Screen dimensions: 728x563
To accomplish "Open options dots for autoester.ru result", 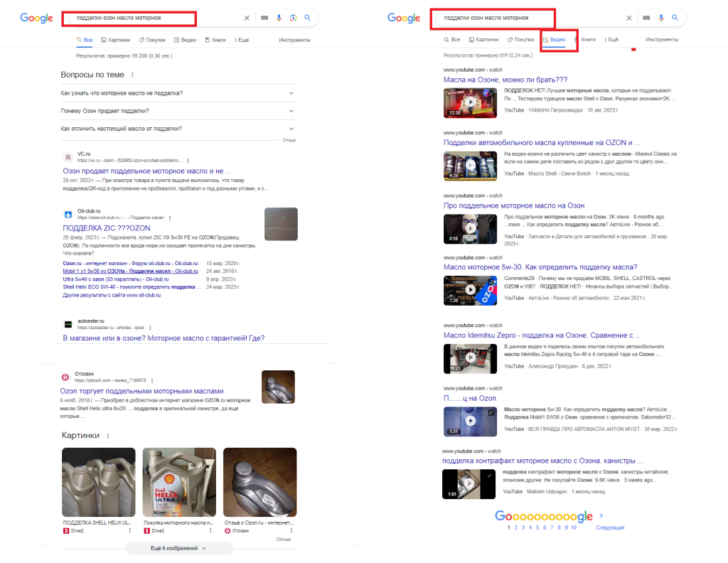I will [150, 328].
